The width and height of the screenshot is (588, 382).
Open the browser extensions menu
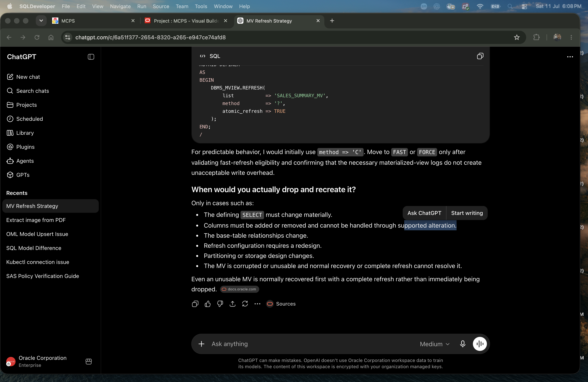pos(536,37)
